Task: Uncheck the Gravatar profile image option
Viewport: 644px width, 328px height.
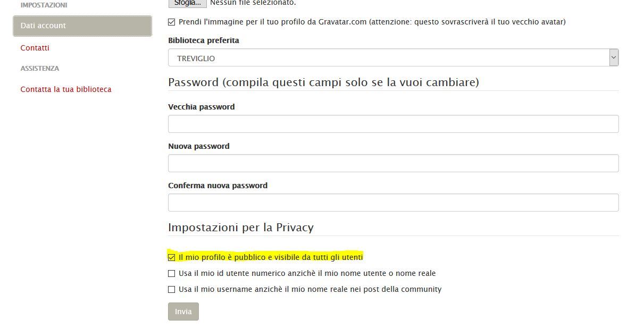Action: [x=171, y=22]
